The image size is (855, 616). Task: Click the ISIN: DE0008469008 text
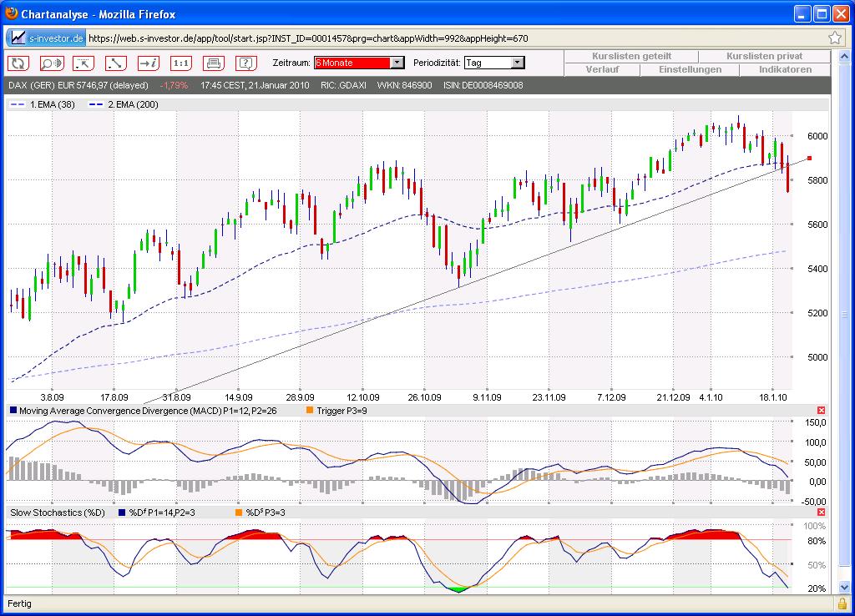(x=483, y=85)
